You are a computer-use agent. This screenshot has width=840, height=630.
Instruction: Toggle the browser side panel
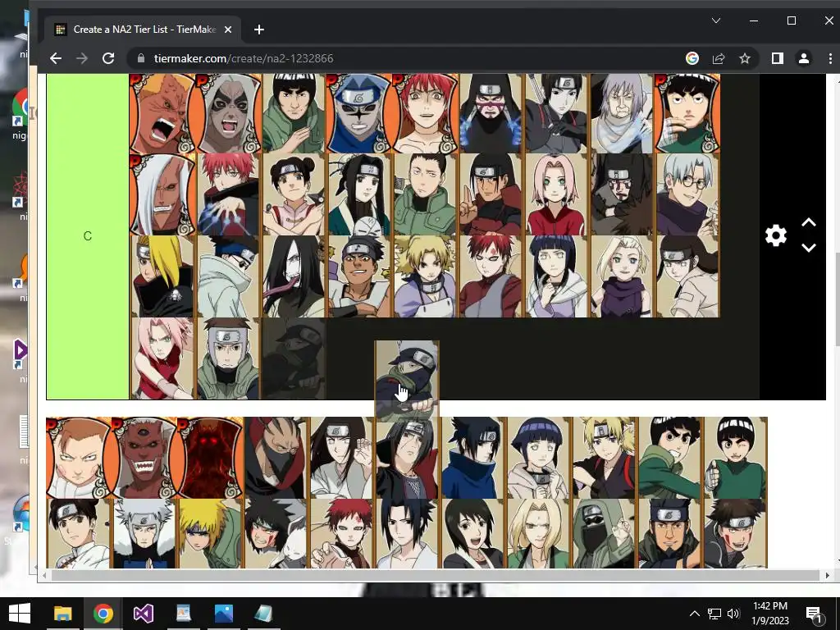(x=778, y=58)
